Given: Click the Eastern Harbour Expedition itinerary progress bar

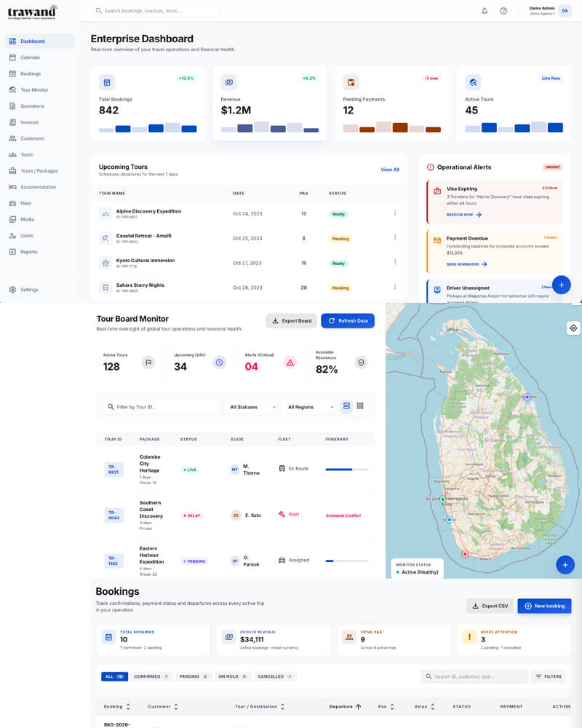Looking at the screenshot, I should (347, 561).
